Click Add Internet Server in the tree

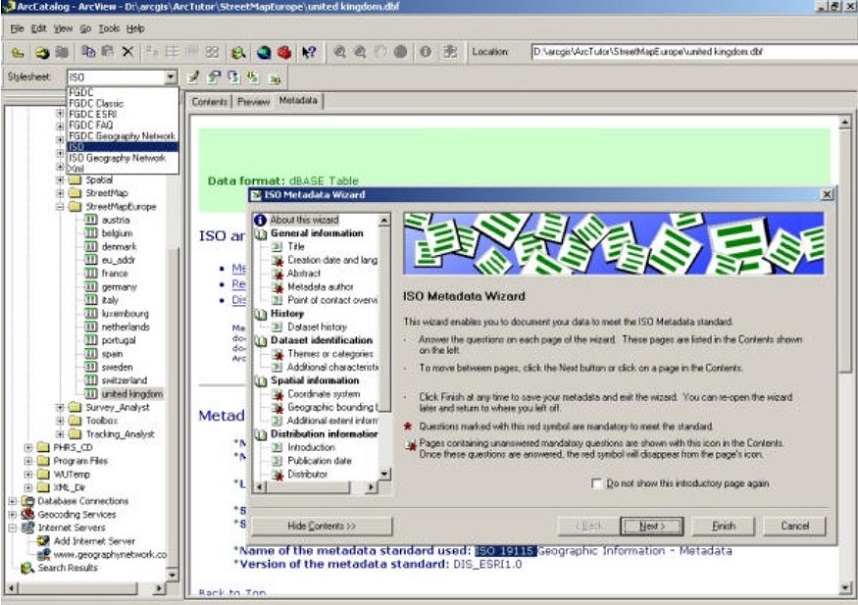94,542
